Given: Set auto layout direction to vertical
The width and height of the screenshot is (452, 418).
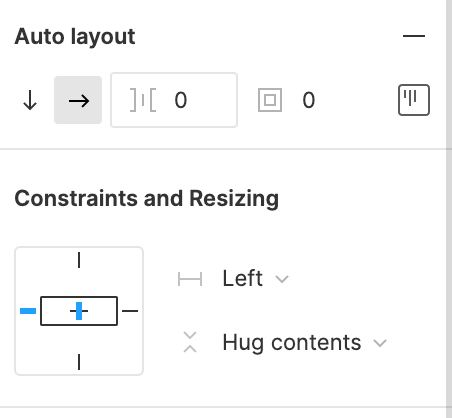Looking at the screenshot, I should (30, 100).
